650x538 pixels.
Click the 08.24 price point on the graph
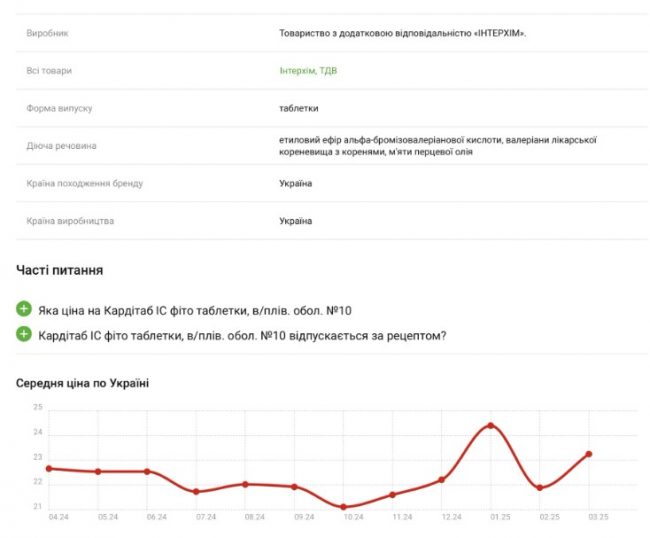pos(245,484)
